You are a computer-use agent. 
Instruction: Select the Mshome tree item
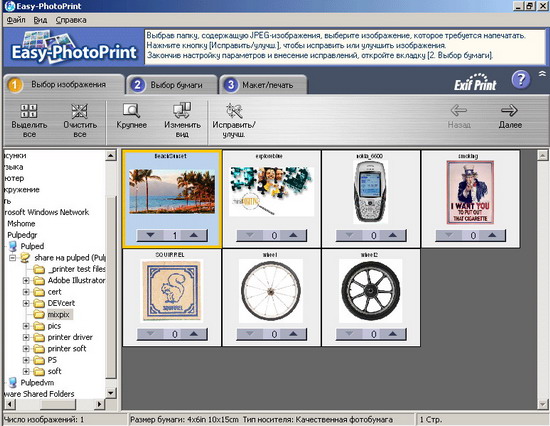coord(21,224)
